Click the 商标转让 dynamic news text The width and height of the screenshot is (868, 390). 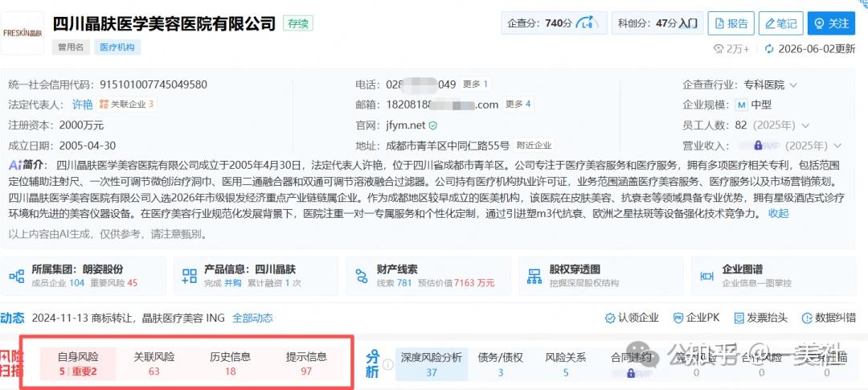pos(129,318)
